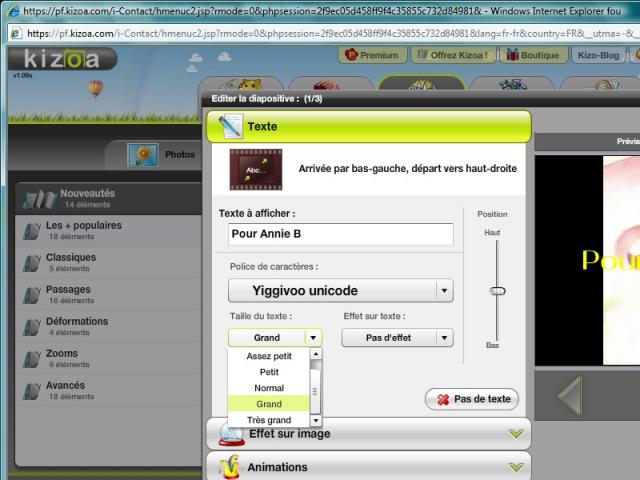
Task: Click the Classiques film icon
Action: 32,263
